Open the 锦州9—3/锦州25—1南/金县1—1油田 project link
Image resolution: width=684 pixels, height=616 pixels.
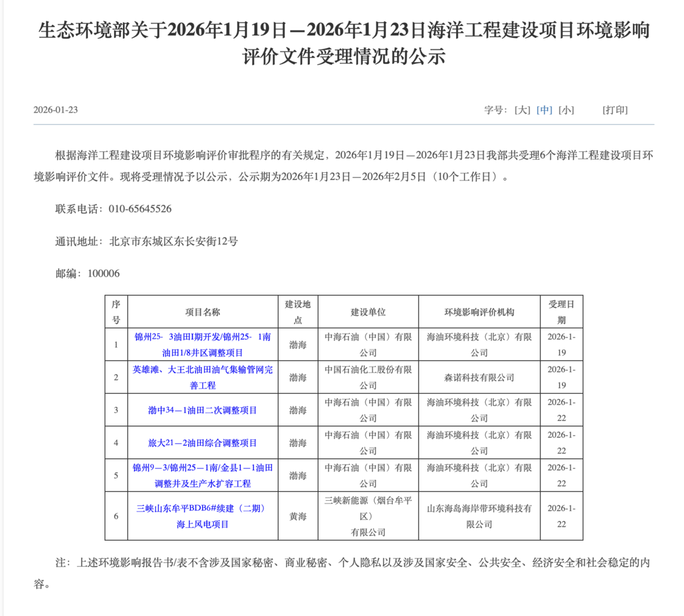click(x=203, y=475)
